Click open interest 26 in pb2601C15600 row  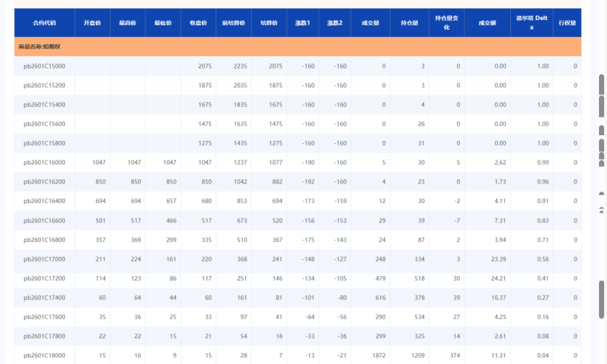pyautogui.click(x=421, y=124)
